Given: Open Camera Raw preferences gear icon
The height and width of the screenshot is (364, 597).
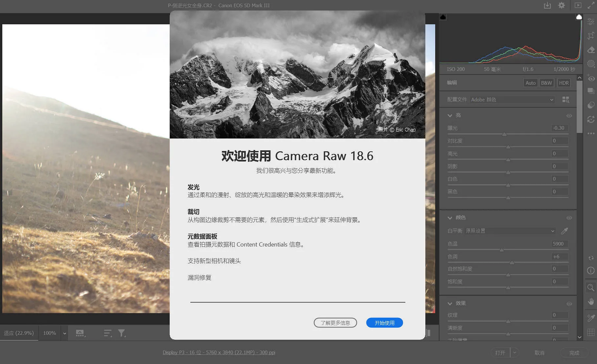Looking at the screenshot, I should coord(562,5).
